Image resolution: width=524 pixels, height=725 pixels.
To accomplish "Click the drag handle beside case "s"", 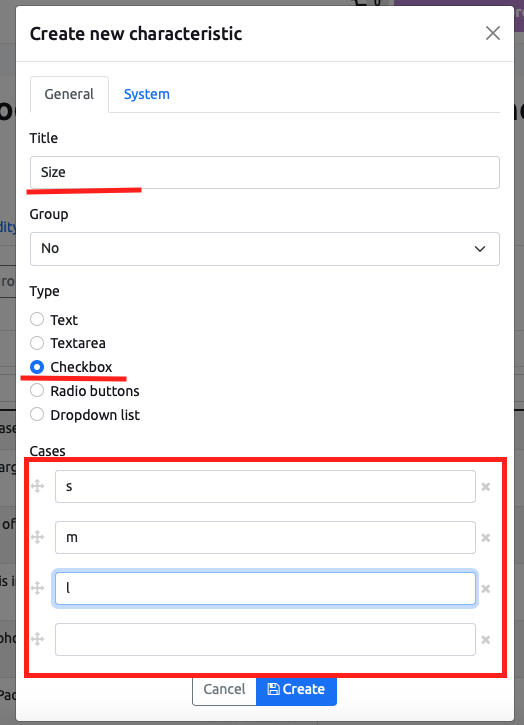I will pyautogui.click(x=37, y=486).
